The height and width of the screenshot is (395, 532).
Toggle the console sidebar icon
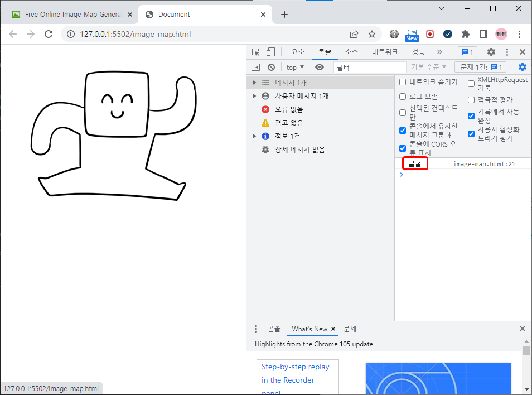tap(255, 67)
